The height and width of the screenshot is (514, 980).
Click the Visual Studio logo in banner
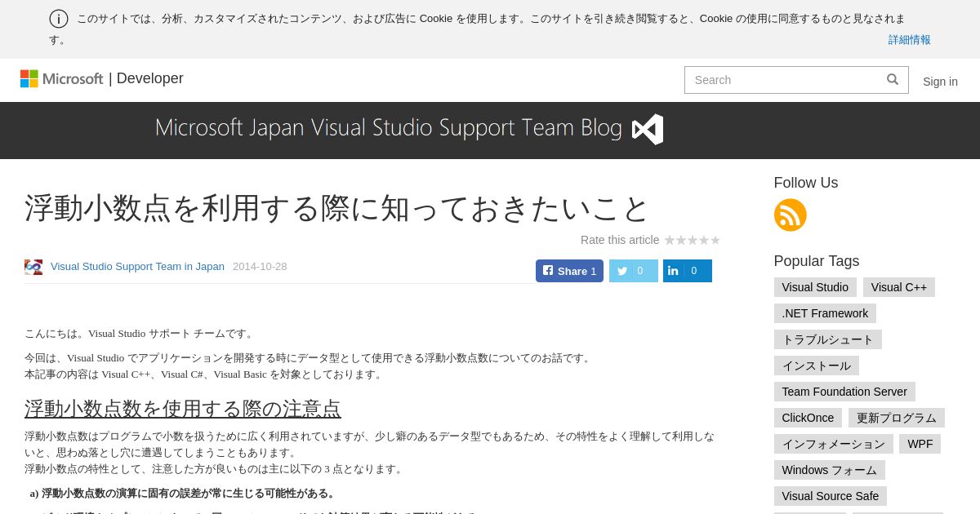[x=648, y=130]
